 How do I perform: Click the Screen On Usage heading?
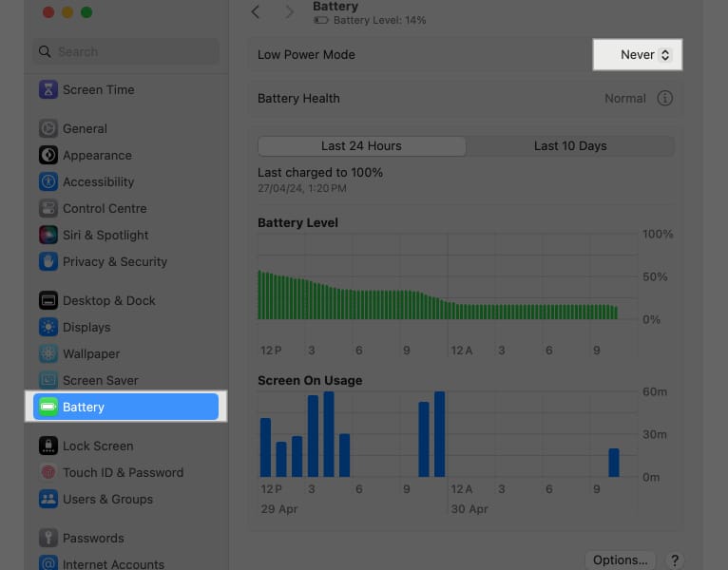(310, 380)
